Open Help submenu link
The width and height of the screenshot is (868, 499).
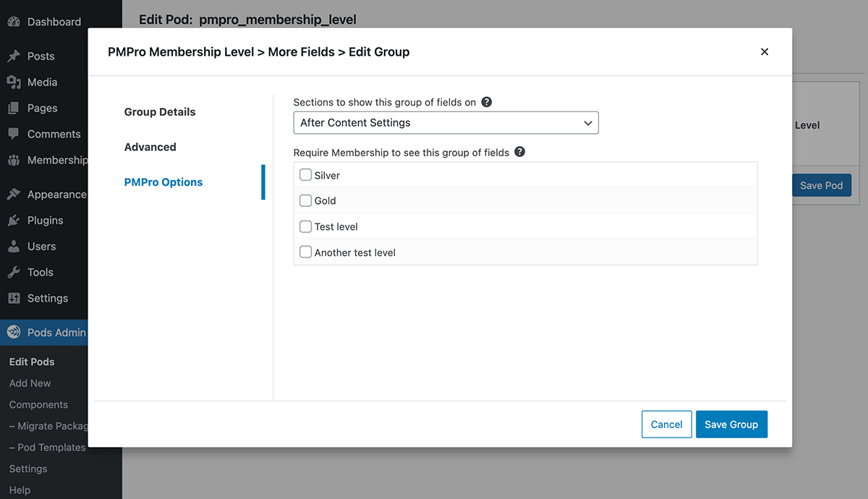(x=20, y=490)
